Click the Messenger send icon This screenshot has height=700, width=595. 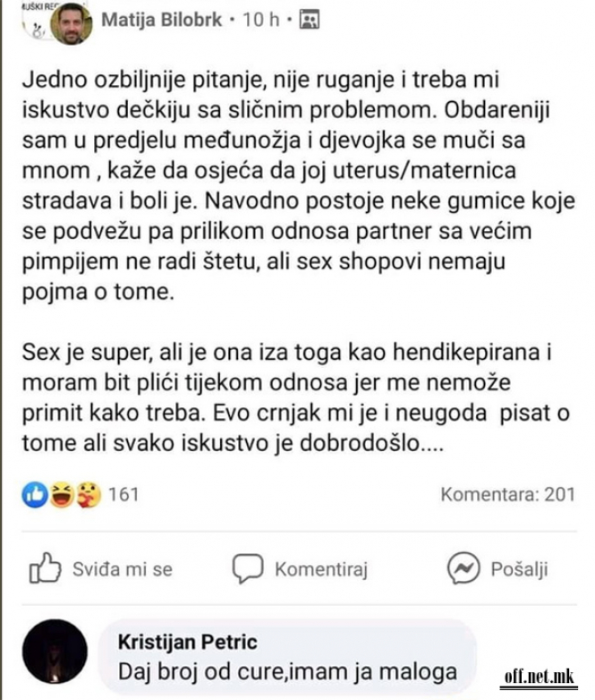(463, 569)
